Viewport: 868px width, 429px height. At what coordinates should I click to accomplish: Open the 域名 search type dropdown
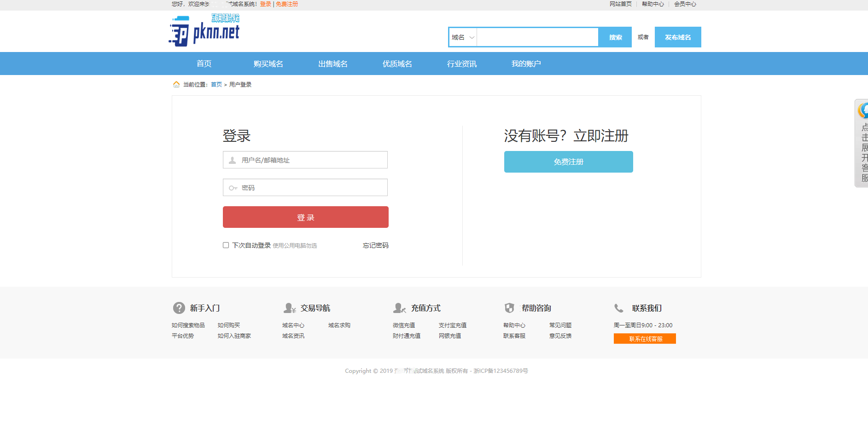pos(462,37)
